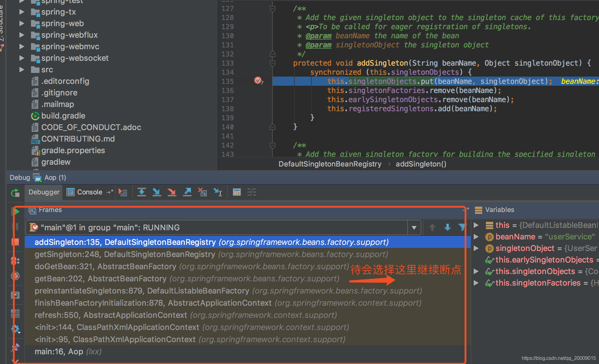Click the Run to Cursor icon
The image size is (599, 364).
[x=218, y=192]
